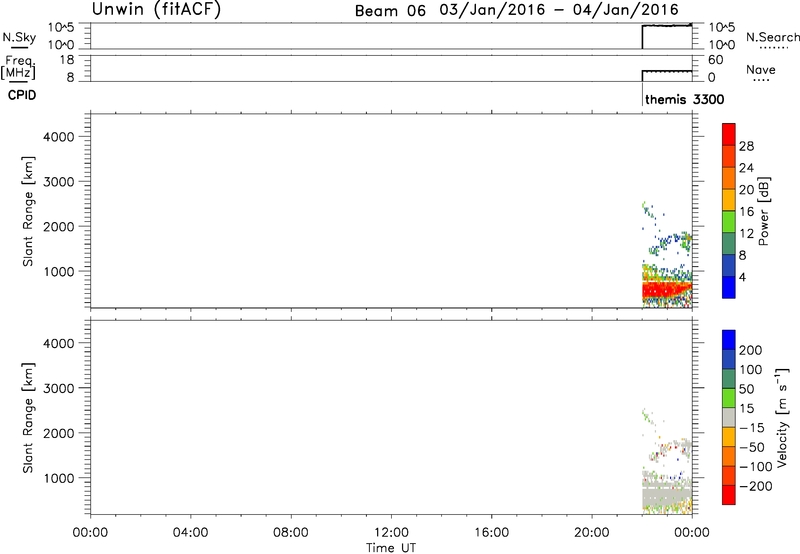Click the '18' frequency axis tick label
Viewport: 800px width, 554px height.
[67, 60]
